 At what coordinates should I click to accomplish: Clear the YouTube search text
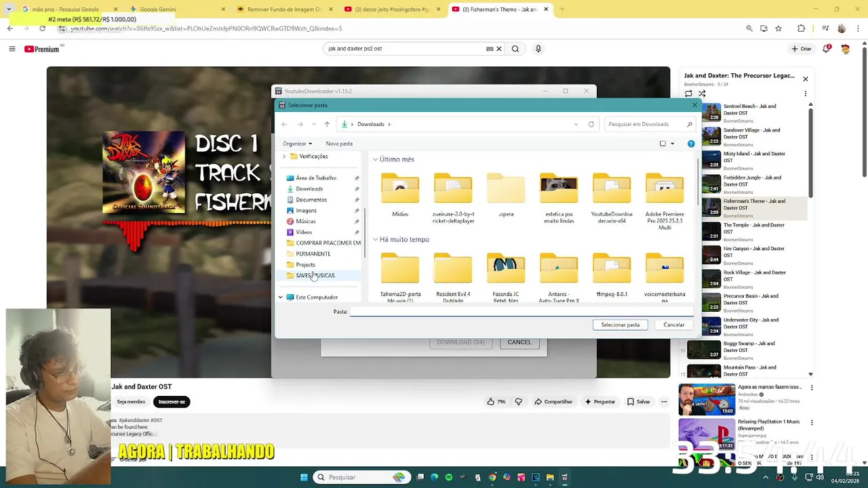tap(499, 49)
